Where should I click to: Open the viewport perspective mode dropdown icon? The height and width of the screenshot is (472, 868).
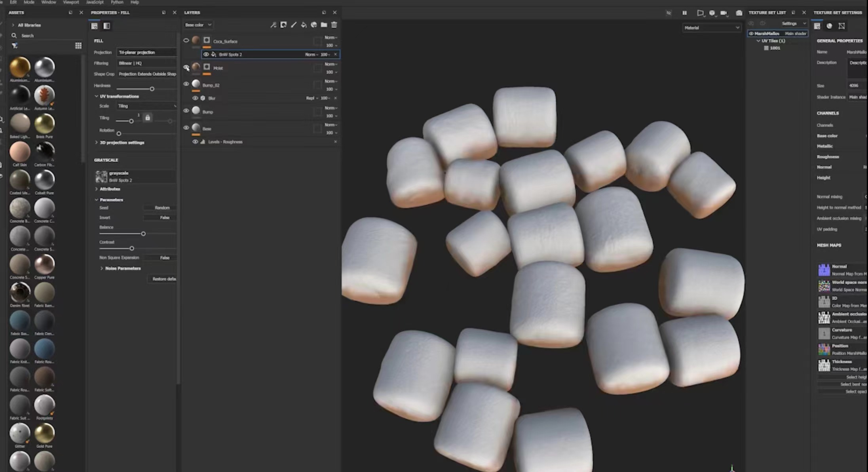[700, 13]
